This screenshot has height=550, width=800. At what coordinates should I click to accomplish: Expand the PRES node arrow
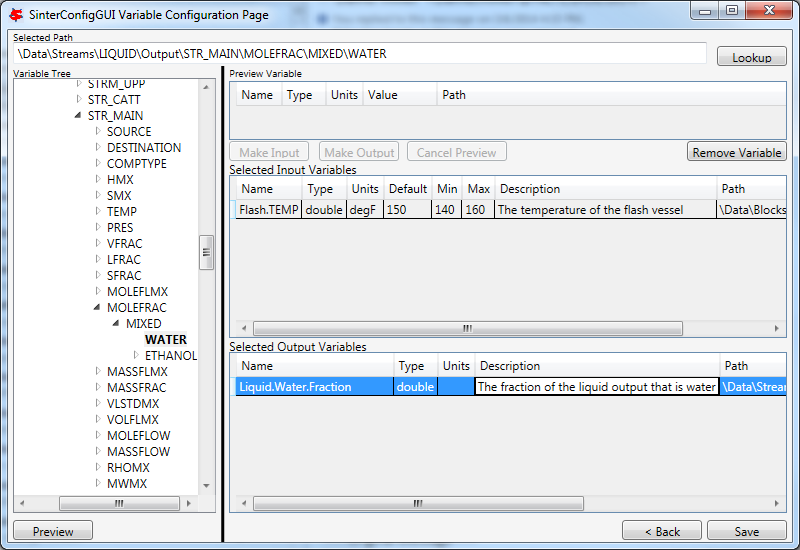point(98,227)
